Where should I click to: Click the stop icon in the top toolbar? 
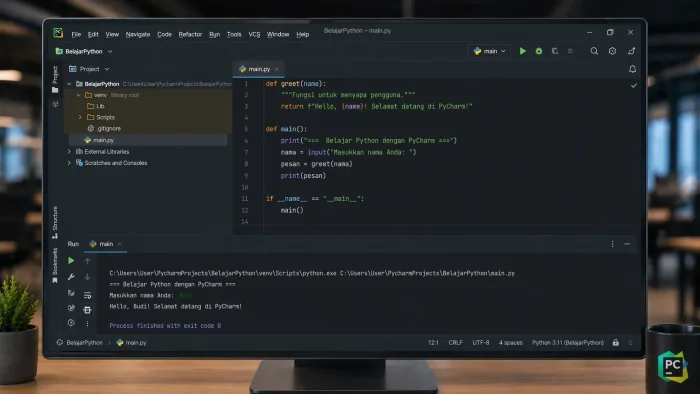(x=570, y=51)
